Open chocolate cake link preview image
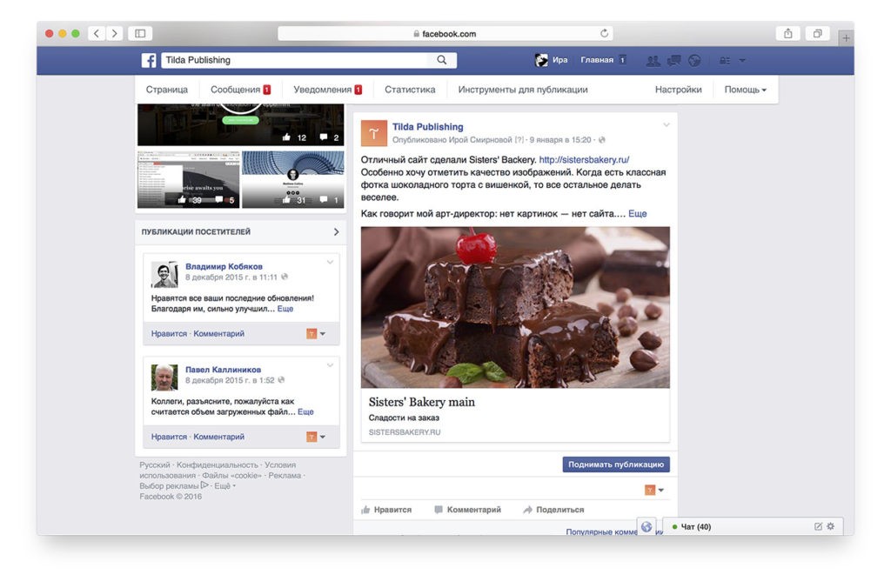The image size is (891, 588). (x=515, y=307)
